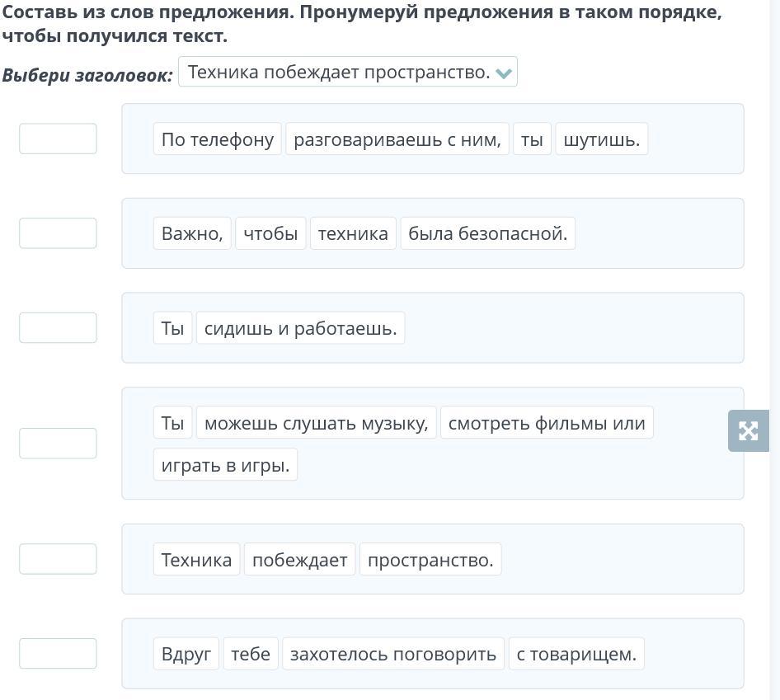
Task: Select the word tile 'По телефону'
Action: pyautogui.click(x=218, y=139)
